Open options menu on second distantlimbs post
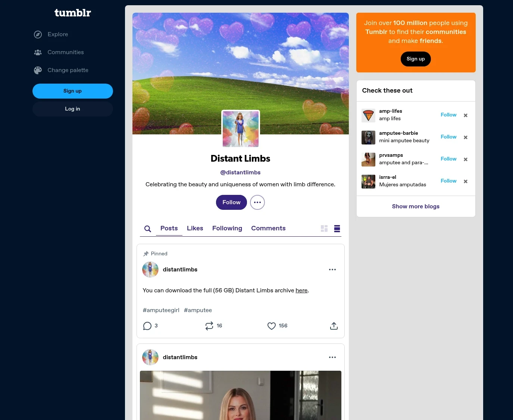This screenshot has height=420, width=513. (x=332, y=357)
